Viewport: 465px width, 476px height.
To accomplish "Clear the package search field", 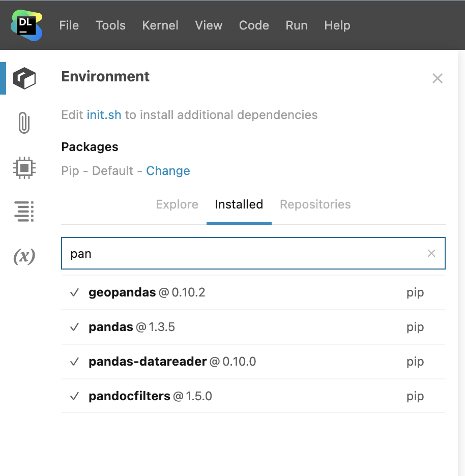I will point(431,253).
